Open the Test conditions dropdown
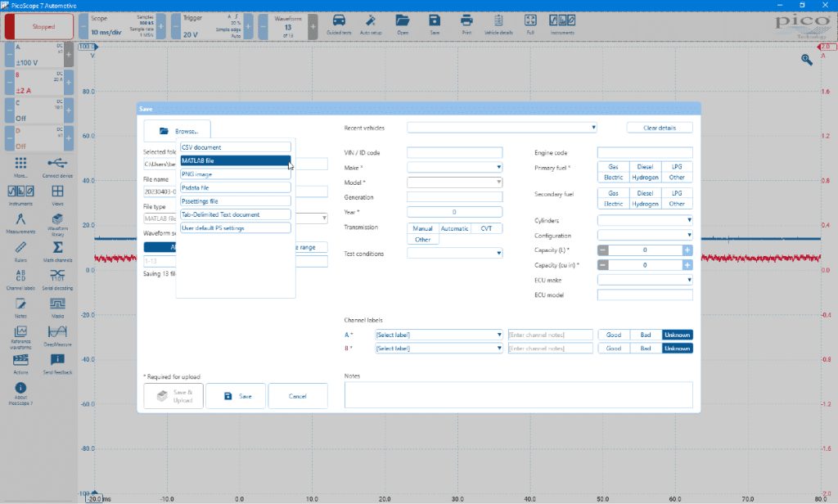Screen dimensions: 838x504 [454, 254]
